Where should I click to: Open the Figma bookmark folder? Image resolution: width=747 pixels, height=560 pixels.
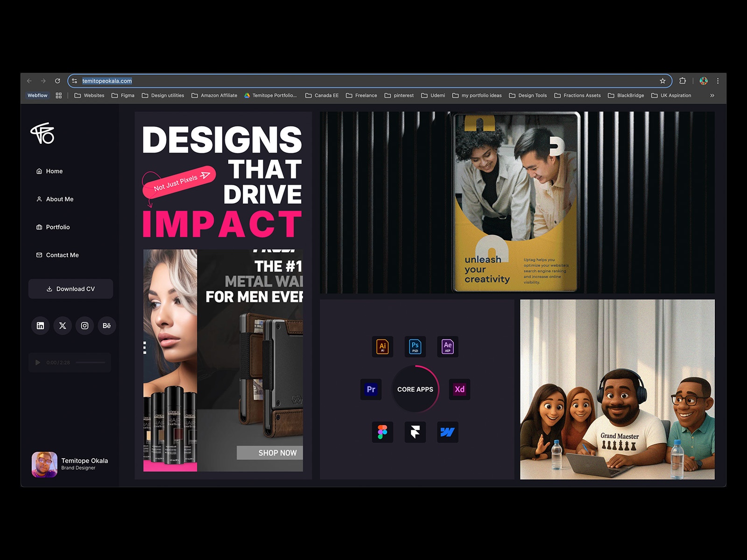[x=123, y=95]
